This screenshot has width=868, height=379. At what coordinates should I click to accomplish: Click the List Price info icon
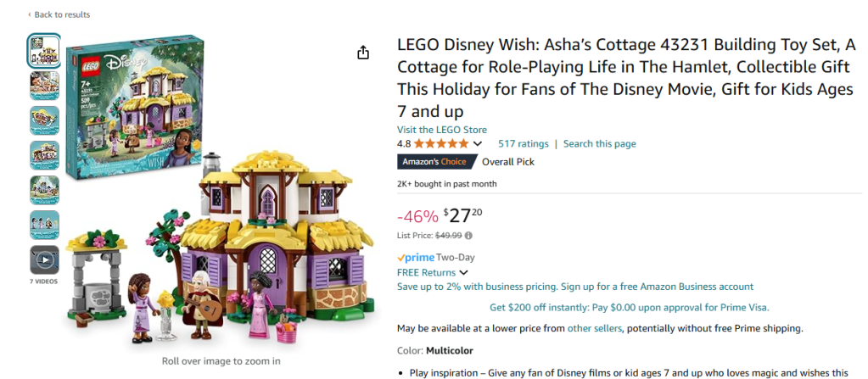[469, 236]
